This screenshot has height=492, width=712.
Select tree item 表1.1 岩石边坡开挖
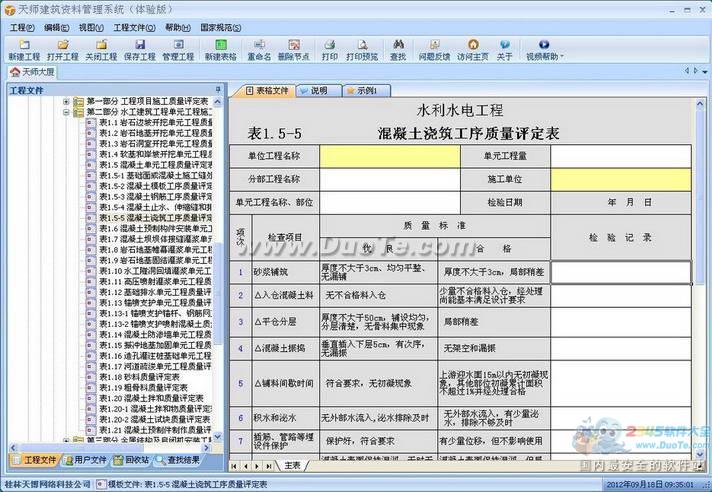point(155,123)
